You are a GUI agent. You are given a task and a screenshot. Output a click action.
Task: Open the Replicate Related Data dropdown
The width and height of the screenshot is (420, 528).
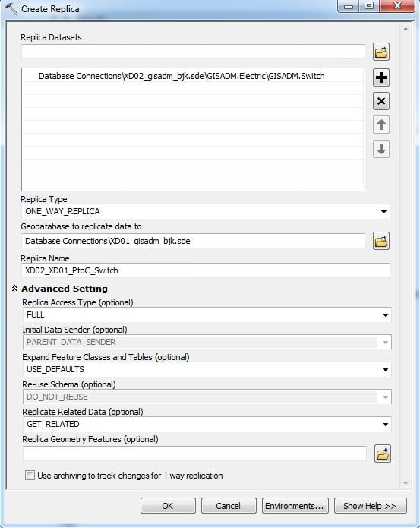click(385, 424)
